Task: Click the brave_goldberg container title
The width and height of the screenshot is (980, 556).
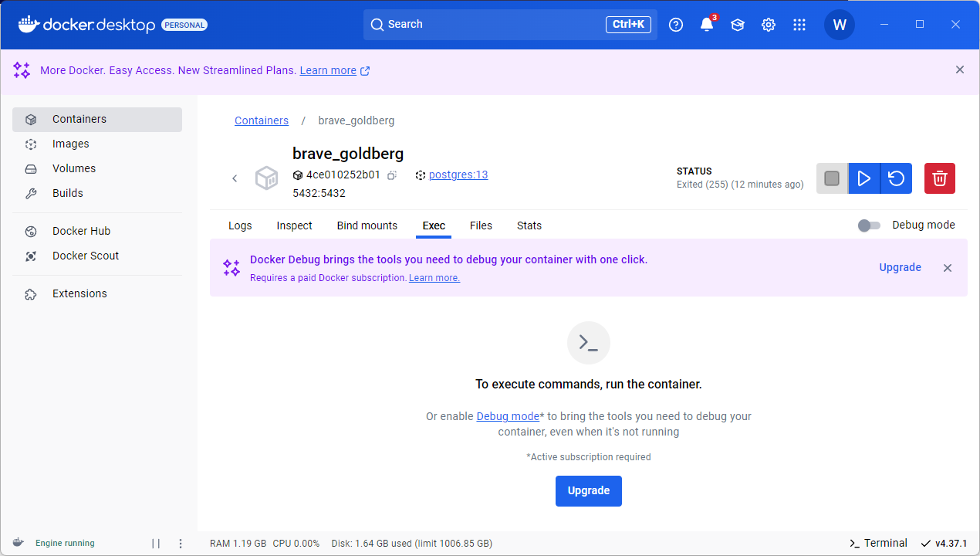Action: click(348, 153)
